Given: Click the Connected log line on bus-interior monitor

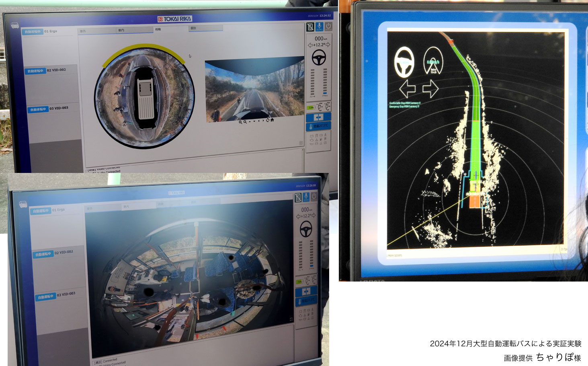Looking at the screenshot, I should point(106,361).
